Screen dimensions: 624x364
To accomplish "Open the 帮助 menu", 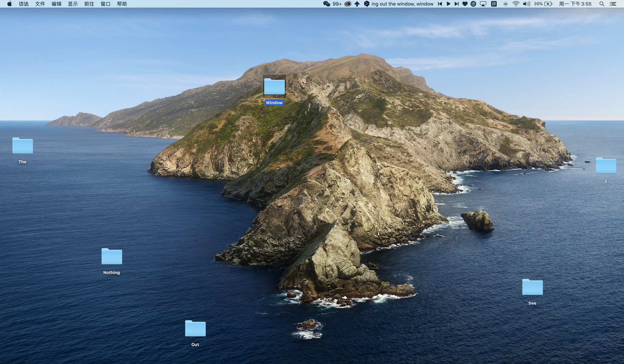I will [x=122, y=4].
